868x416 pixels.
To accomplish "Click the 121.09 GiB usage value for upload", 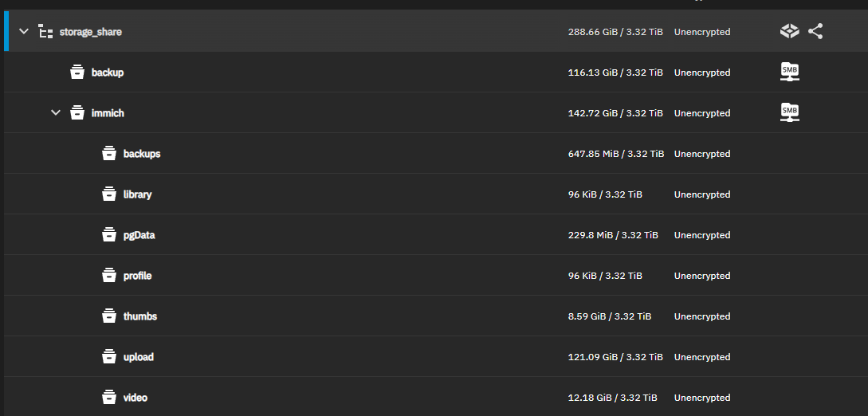I will (x=615, y=357).
